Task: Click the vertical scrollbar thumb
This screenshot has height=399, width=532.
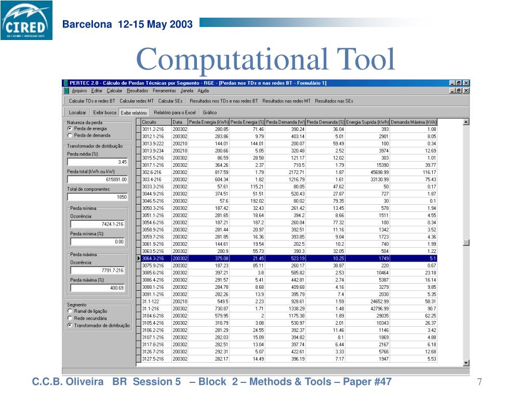Action: (x=466, y=242)
